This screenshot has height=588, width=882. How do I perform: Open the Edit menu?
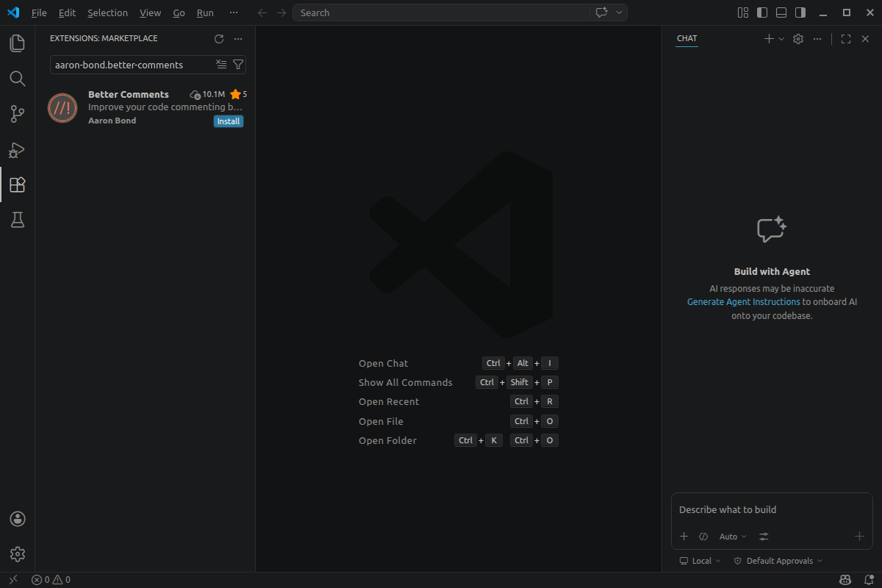pyautogui.click(x=67, y=12)
